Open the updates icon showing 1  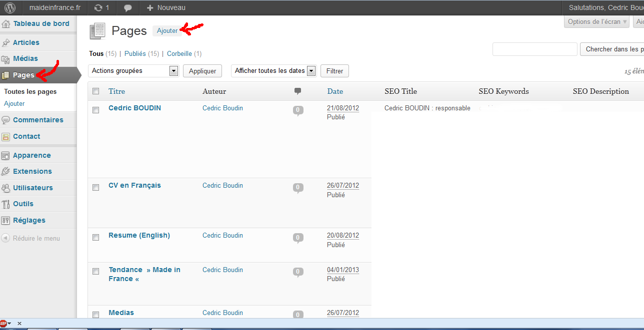point(101,7)
